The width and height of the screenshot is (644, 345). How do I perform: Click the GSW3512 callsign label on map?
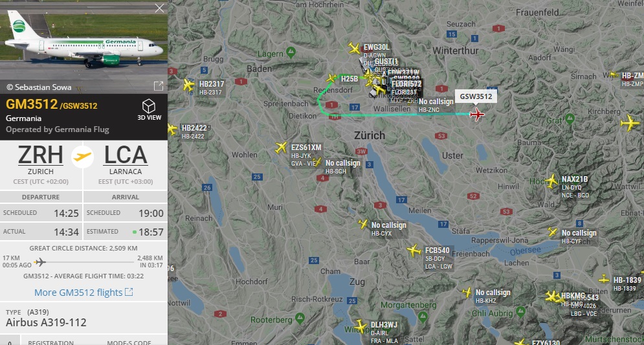point(476,96)
